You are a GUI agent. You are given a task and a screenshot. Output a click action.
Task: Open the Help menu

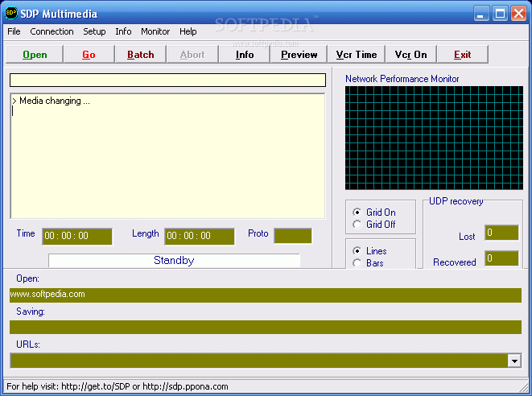(x=188, y=31)
